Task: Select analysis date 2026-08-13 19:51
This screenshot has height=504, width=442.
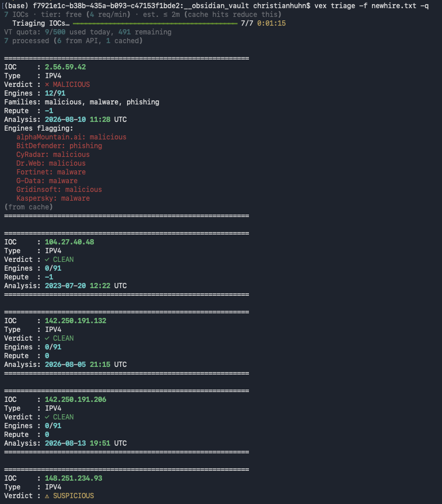Action: click(78, 443)
